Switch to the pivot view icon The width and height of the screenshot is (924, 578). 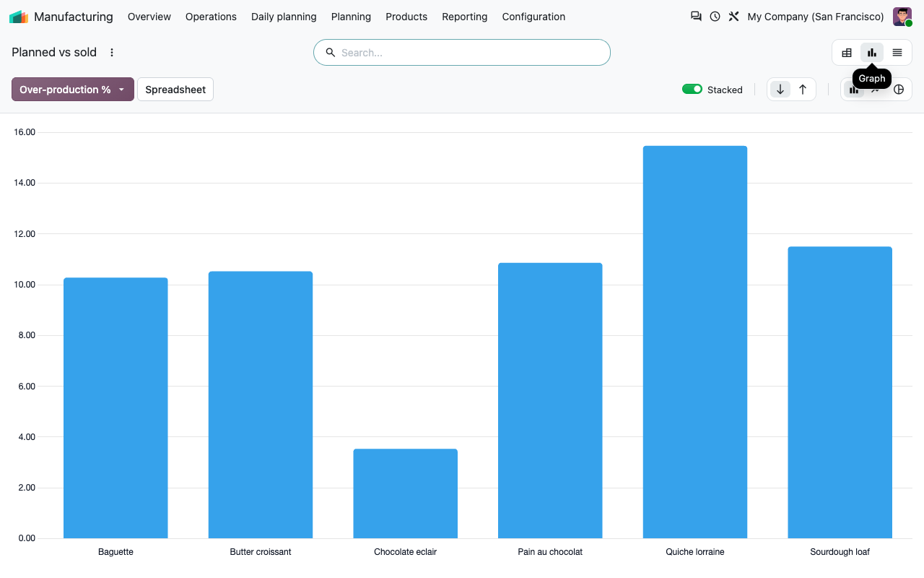pos(847,53)
